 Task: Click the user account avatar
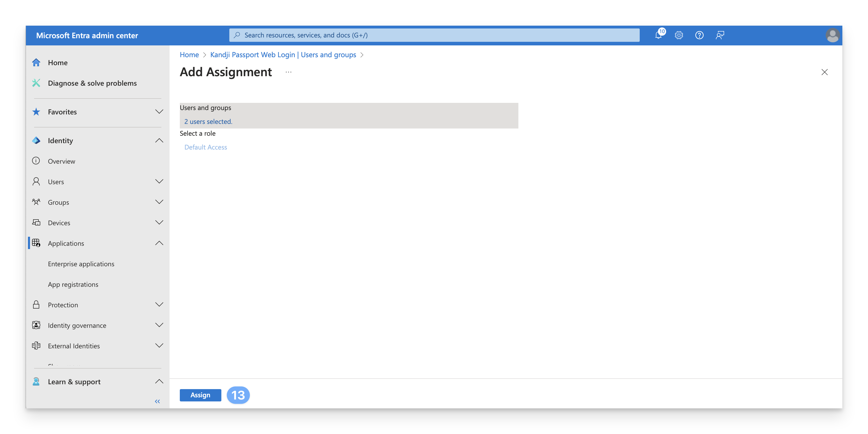(832, 35)
